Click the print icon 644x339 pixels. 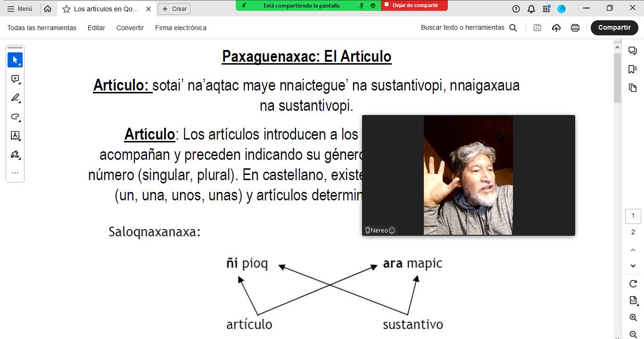click(575, 28)
